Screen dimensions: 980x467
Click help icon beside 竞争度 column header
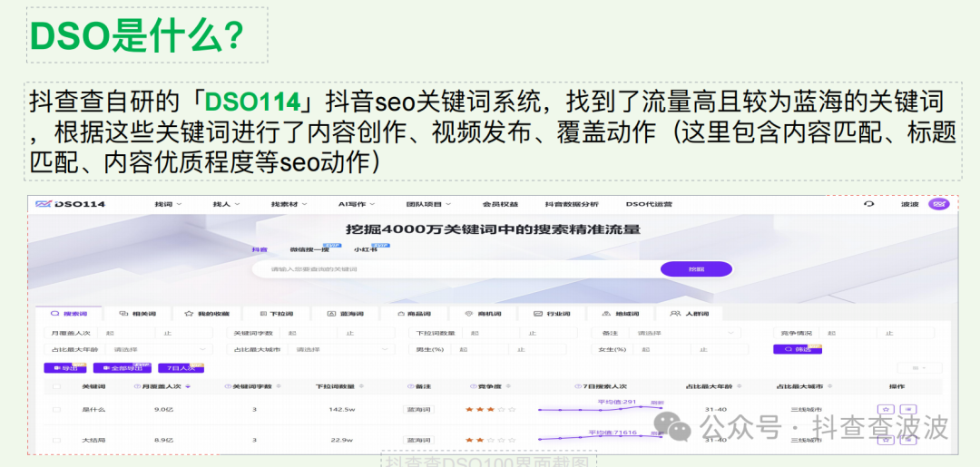(473, 387)
